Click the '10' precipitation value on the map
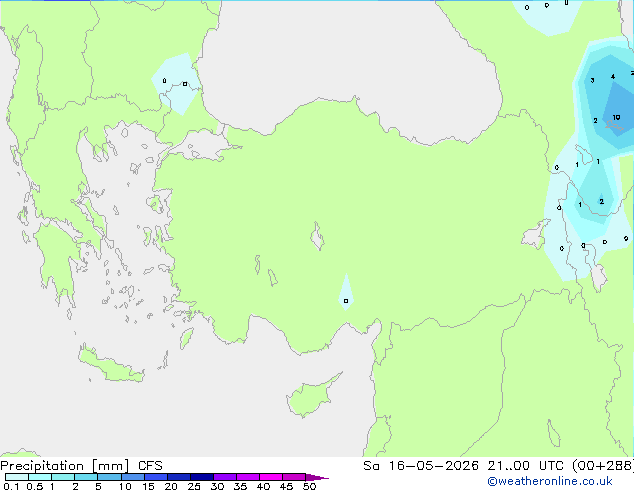Viewport: 634px width, 490px height. click(x=616, y=117)
